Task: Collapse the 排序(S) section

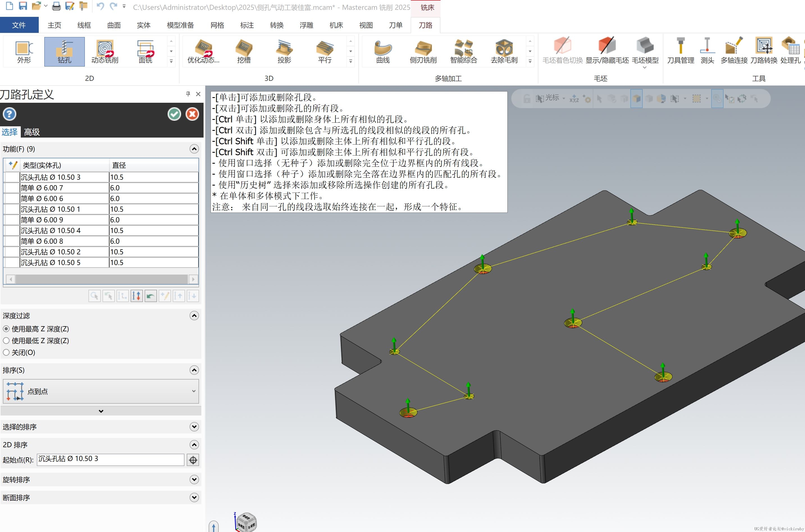Action: 194,370
